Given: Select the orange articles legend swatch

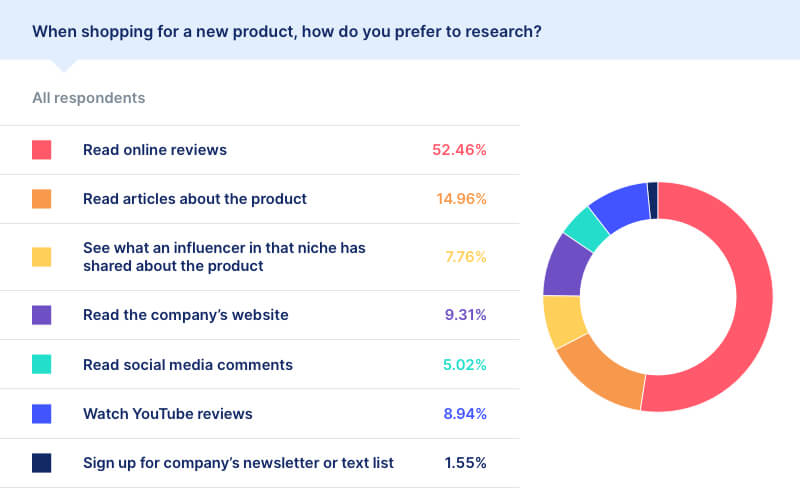Looking at the screenshot, I should (41, 199).
